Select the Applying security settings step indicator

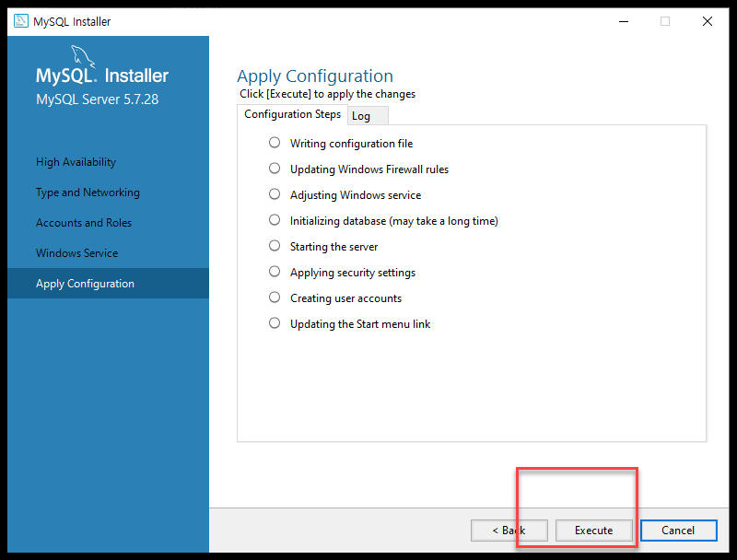click(275, 272)
